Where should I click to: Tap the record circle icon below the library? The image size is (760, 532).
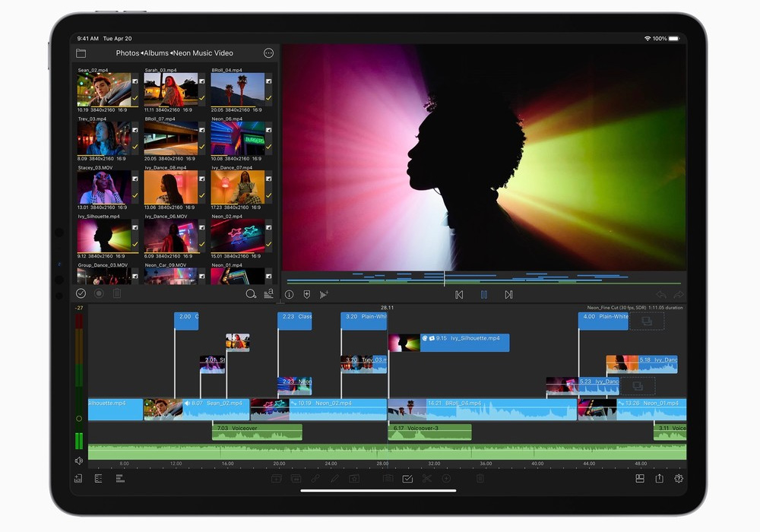(99, 293)
